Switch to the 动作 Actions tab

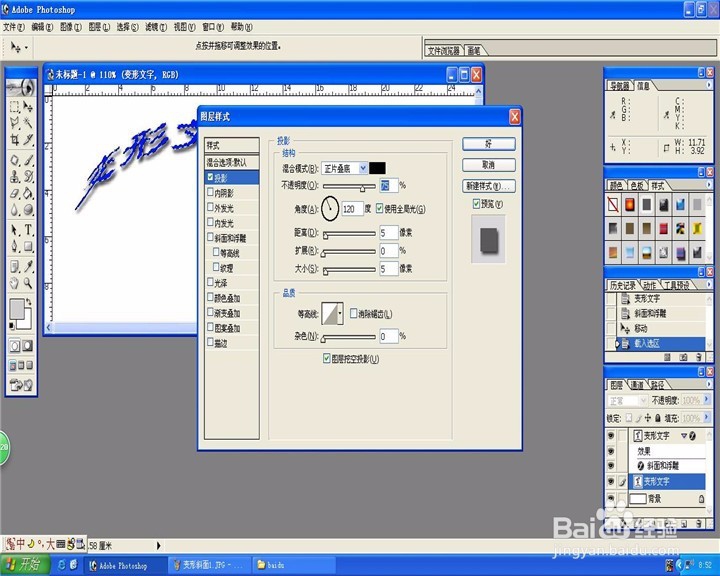649,285
